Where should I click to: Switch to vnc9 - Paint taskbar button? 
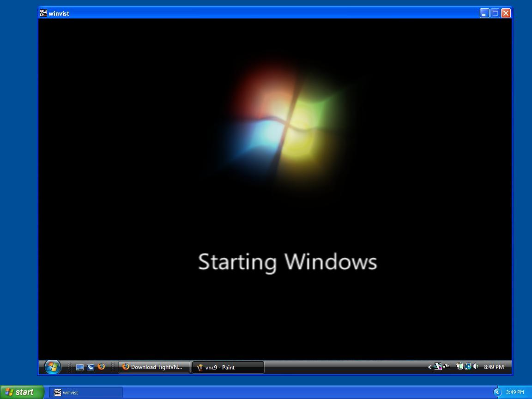(x=228, y=368)
